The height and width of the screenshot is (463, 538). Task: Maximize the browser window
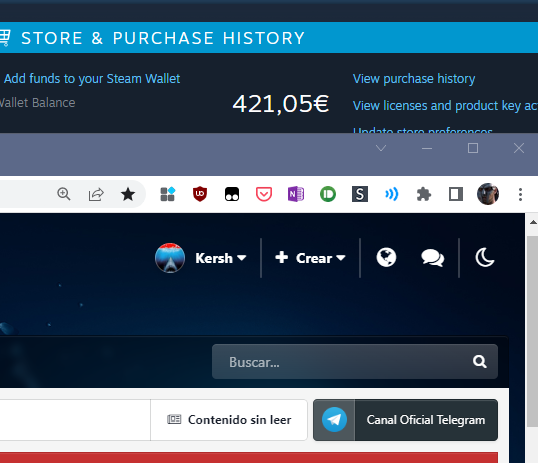coord(473,148)
